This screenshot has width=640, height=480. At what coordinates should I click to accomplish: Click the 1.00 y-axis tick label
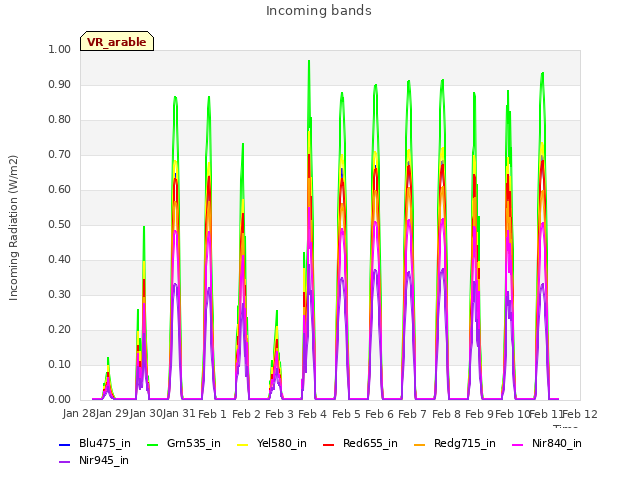click(x=60, y=49)
